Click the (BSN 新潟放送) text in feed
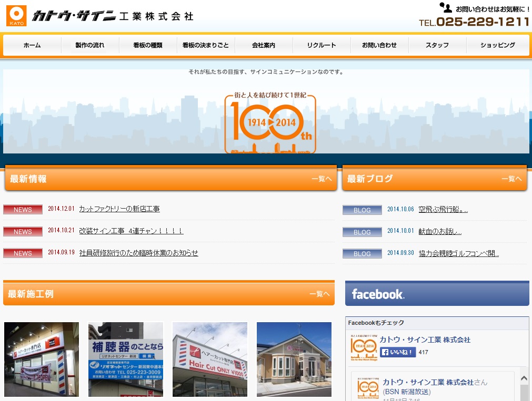The image size is (532, 401). point(407,392)
